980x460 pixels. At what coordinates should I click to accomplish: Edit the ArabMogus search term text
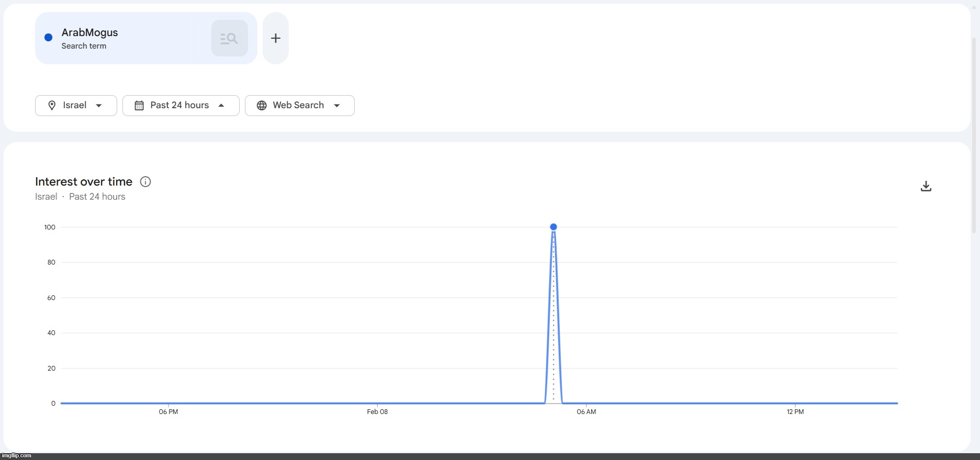(89, 32)
